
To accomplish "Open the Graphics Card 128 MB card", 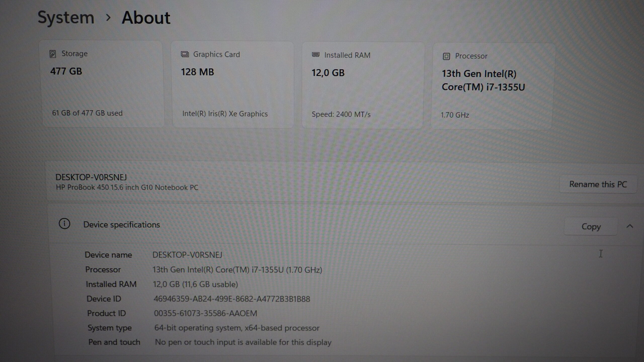I will tap(233, 85).
